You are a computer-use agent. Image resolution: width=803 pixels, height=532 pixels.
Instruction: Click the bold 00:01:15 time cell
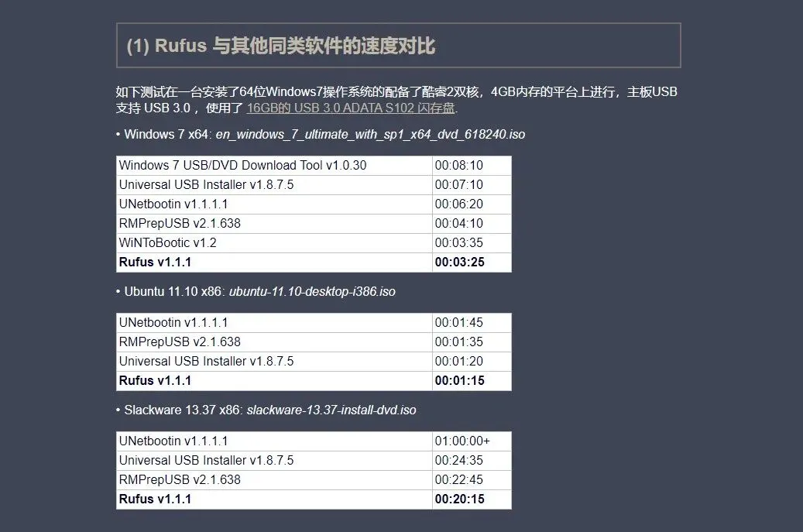[x=472, y=381]
